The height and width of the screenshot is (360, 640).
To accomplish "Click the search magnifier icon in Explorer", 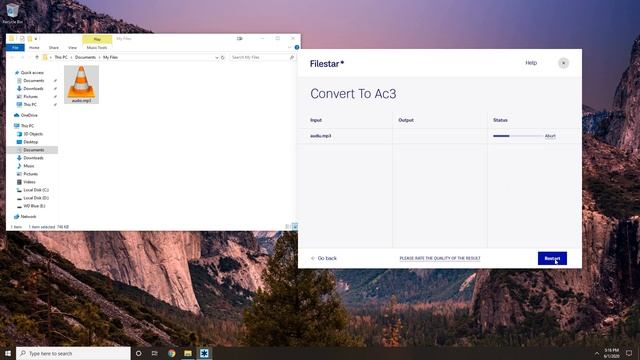I will 292,58.
